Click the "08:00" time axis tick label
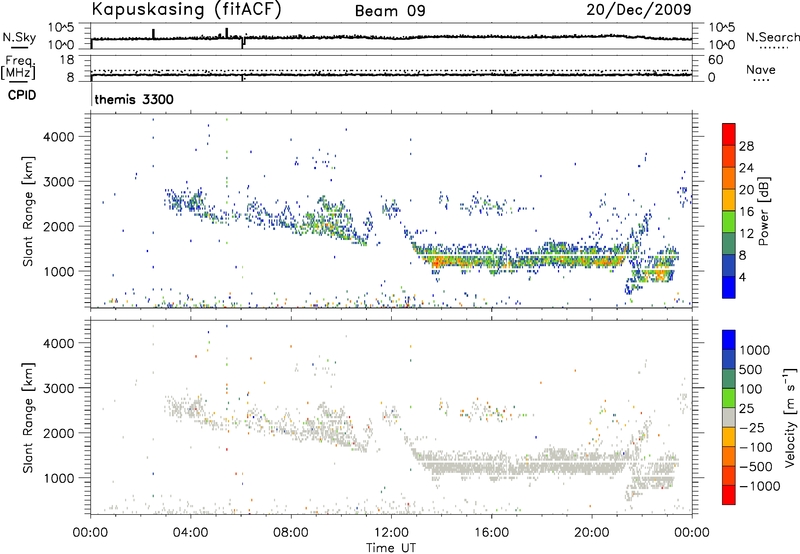 [291, 533]
